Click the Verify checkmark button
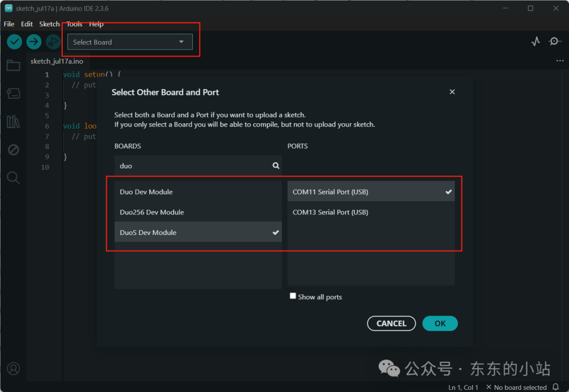The image size is (569, 392). pos(15,42)
